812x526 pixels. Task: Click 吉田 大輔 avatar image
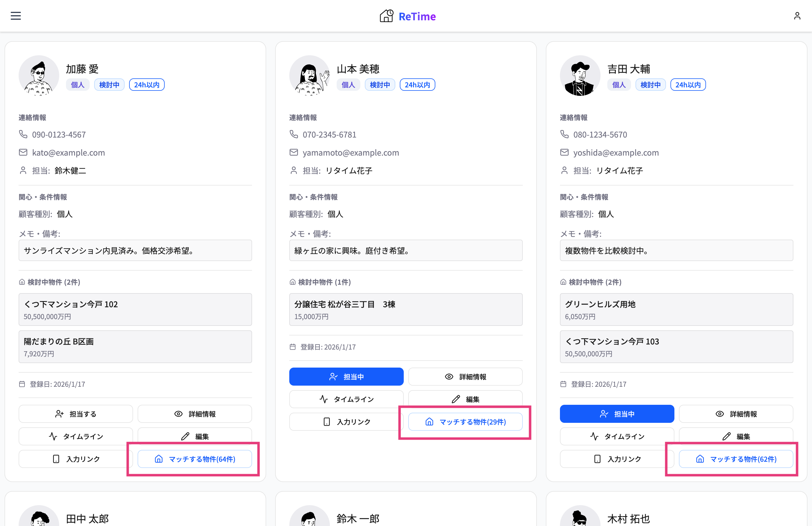coord(580,76)
